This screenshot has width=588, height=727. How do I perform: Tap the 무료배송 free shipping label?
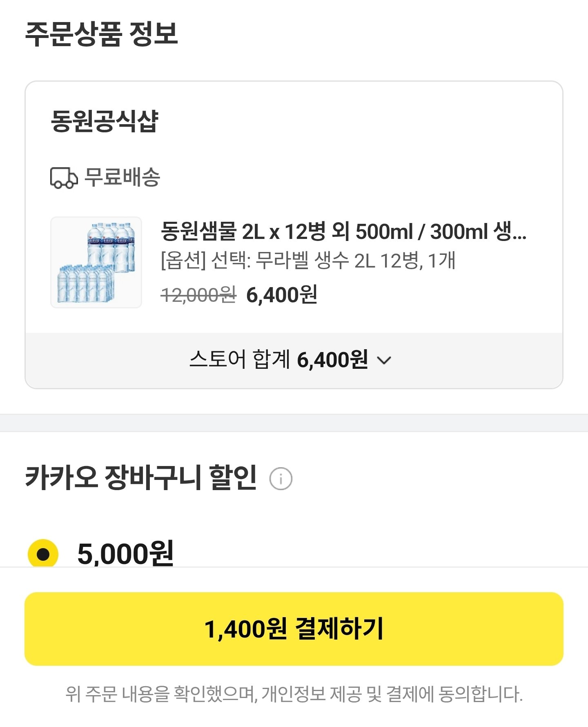pos(122,177)
